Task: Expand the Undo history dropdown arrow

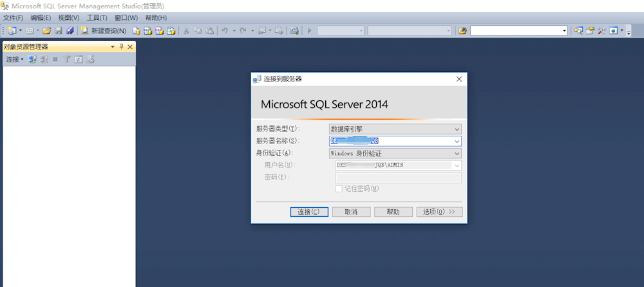Action: tap(234, 30)
